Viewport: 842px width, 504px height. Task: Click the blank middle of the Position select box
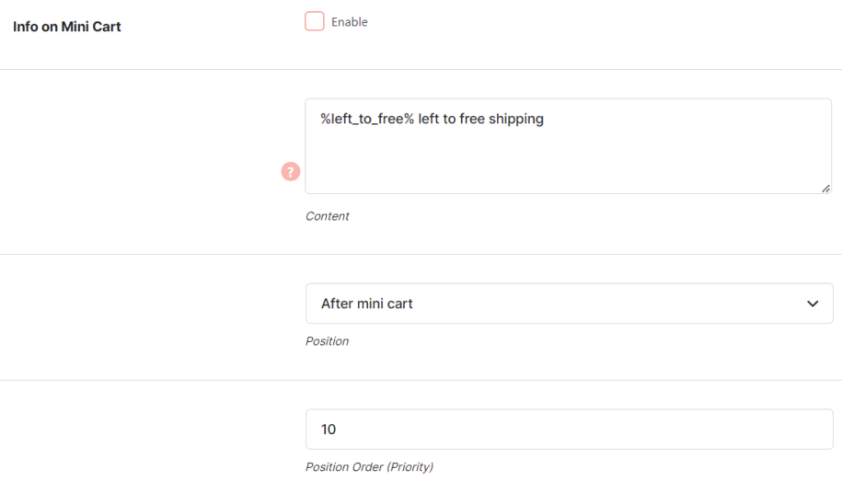point(606,304)
